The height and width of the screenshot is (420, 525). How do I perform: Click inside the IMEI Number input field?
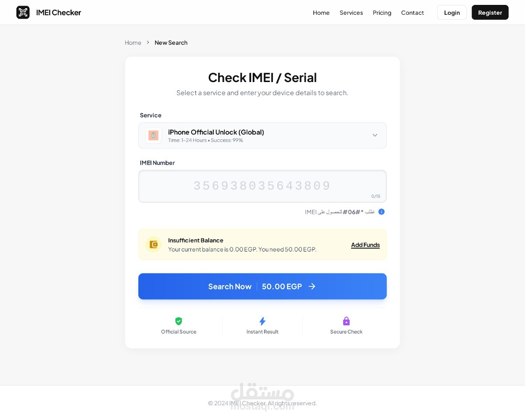point(262,186)
